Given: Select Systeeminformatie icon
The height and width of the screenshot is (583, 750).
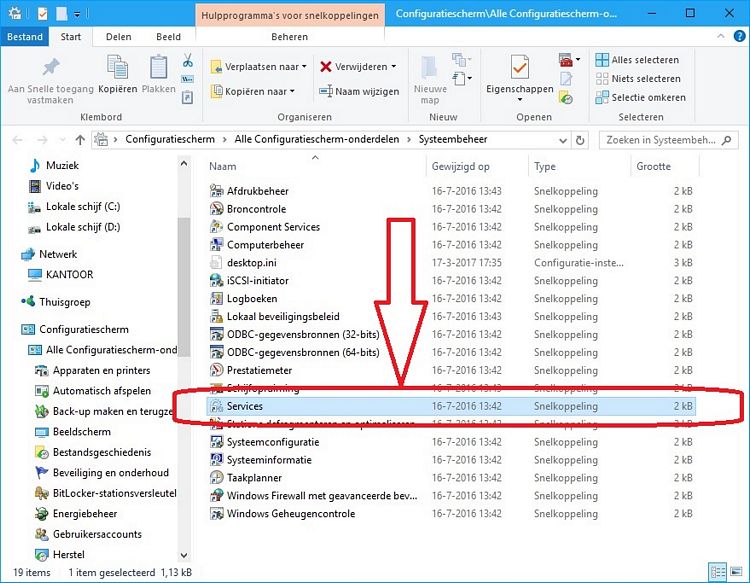Looking at the screenshot, I should 216,460.
